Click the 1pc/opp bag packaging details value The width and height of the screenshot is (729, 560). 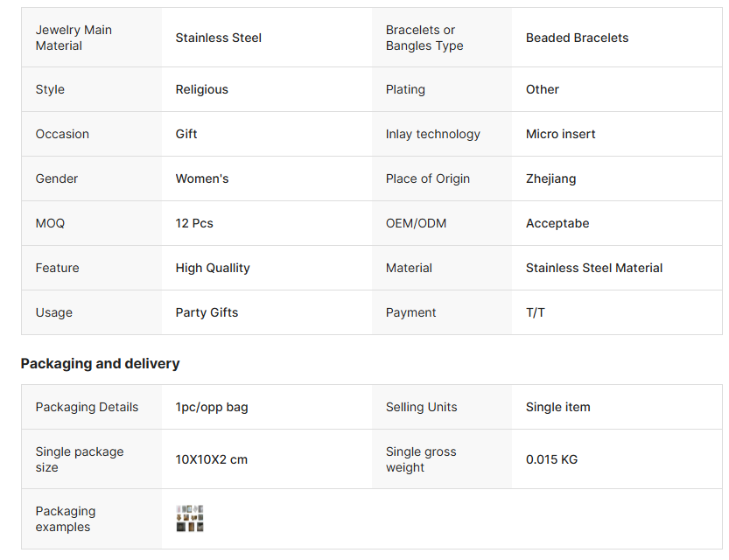pyautogui.click(x=211, y=407)
